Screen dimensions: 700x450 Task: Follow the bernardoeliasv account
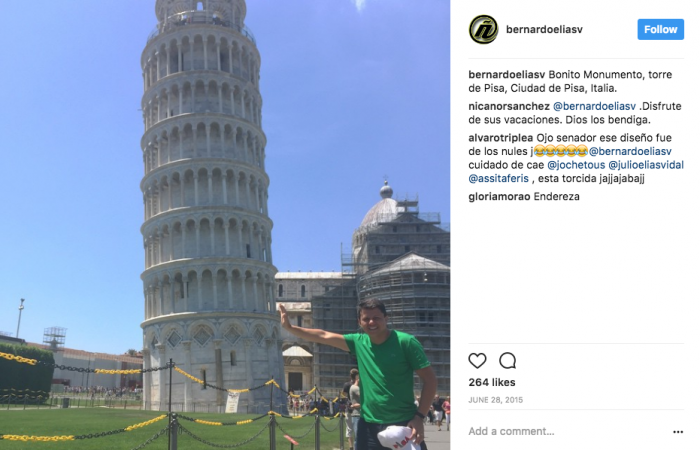click(x=660, y=29)
